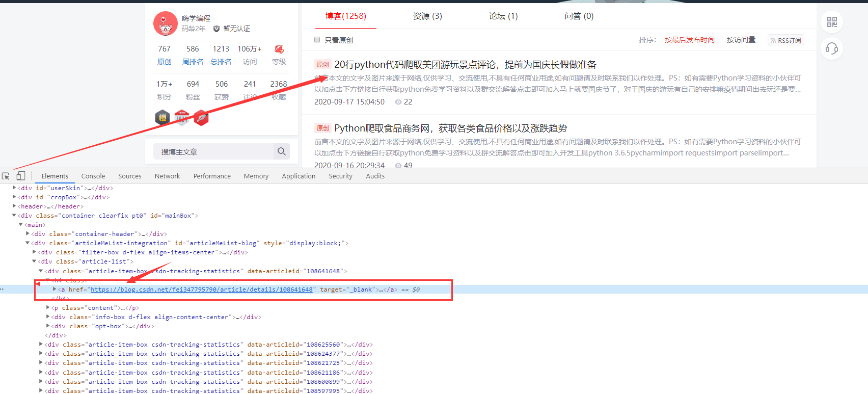
Task: Click the RSS subscribe button
Action: coord(786,40)
